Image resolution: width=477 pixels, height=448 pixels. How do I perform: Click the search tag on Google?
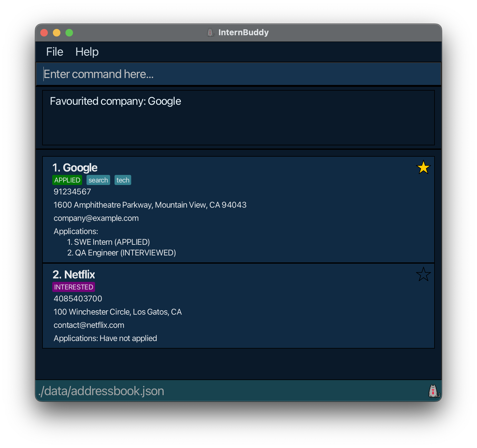[x=98, y=180]
